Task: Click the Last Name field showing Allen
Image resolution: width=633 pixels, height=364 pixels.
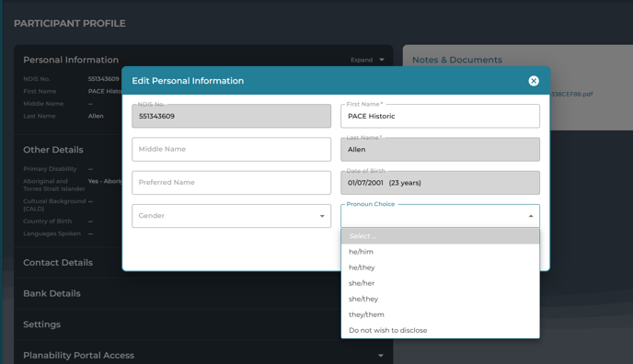Action: pyautogui.click(x=440, y=150)
